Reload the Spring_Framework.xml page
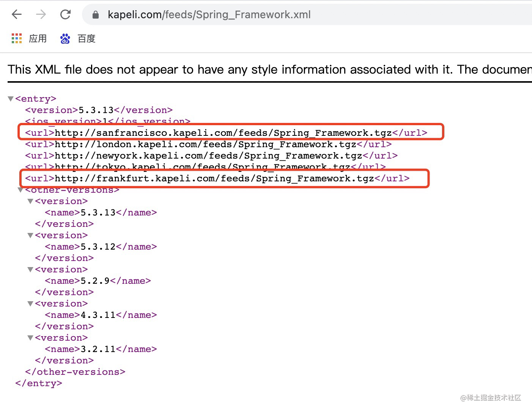Screen dimensions: 532x412 (x=65, y=14)
